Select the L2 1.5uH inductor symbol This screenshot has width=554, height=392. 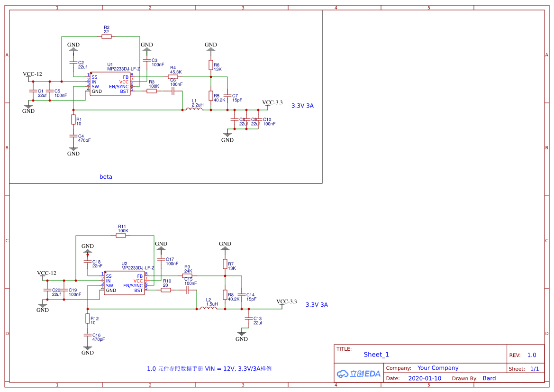pos(209,308)
